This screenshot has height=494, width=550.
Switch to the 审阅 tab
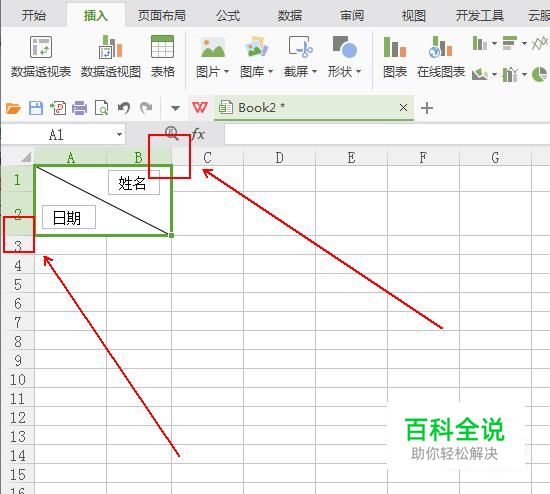(352, 16)
